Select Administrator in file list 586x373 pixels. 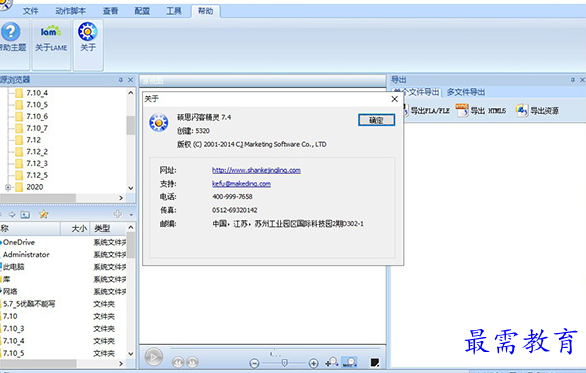(26, 255)
